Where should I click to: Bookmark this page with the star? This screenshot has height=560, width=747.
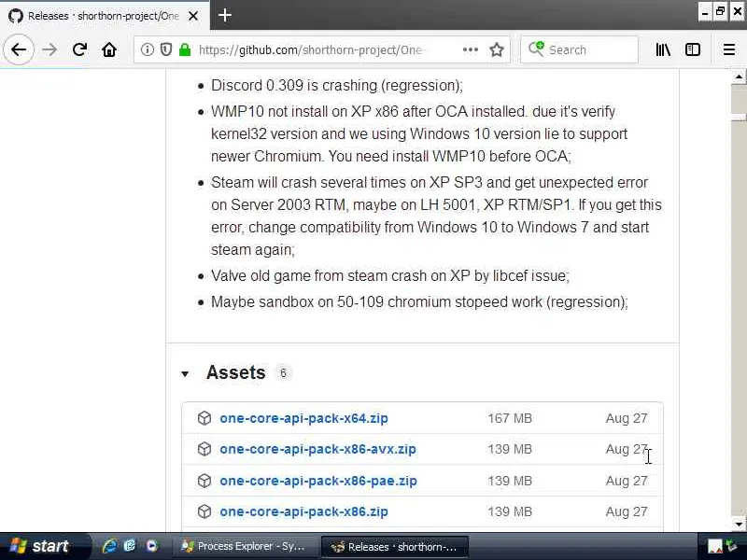(x=497, y=50)
